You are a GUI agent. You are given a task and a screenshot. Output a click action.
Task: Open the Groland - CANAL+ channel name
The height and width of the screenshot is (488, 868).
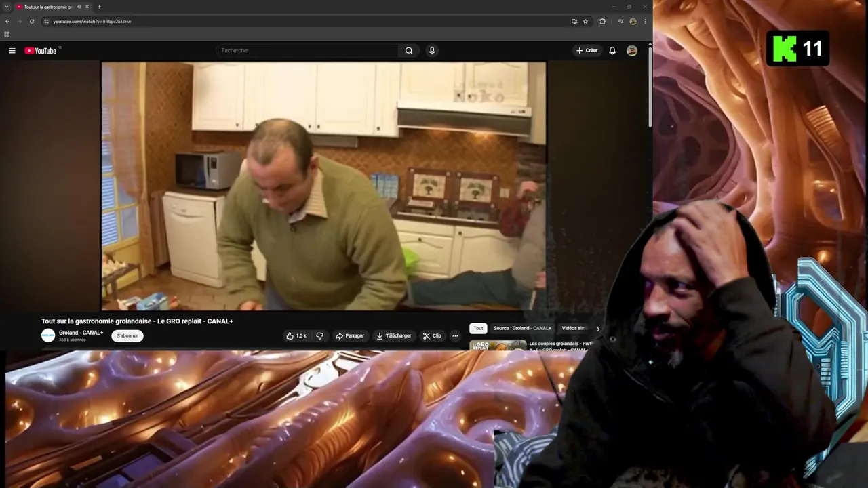pyautogui.click(x=81, y=333)
